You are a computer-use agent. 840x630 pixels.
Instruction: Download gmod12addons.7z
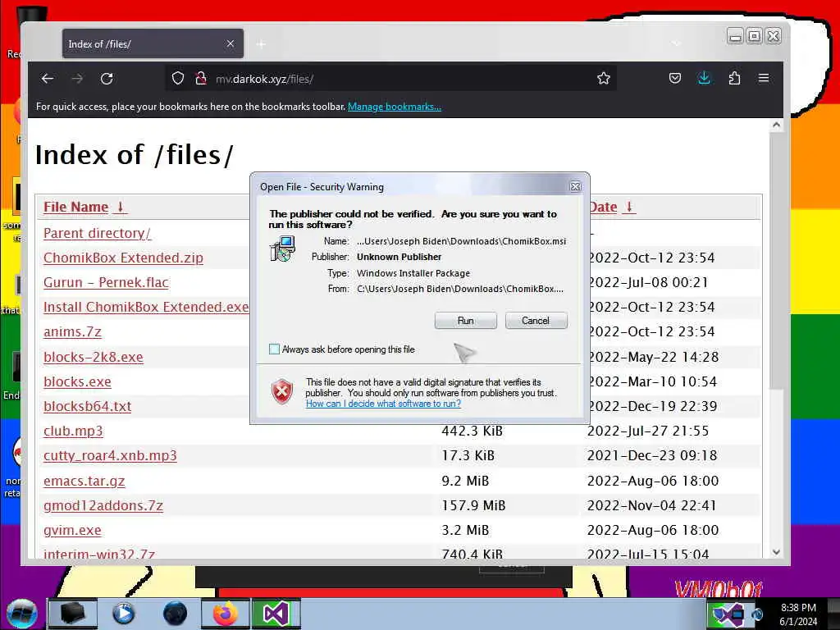[x=103, y=505]
